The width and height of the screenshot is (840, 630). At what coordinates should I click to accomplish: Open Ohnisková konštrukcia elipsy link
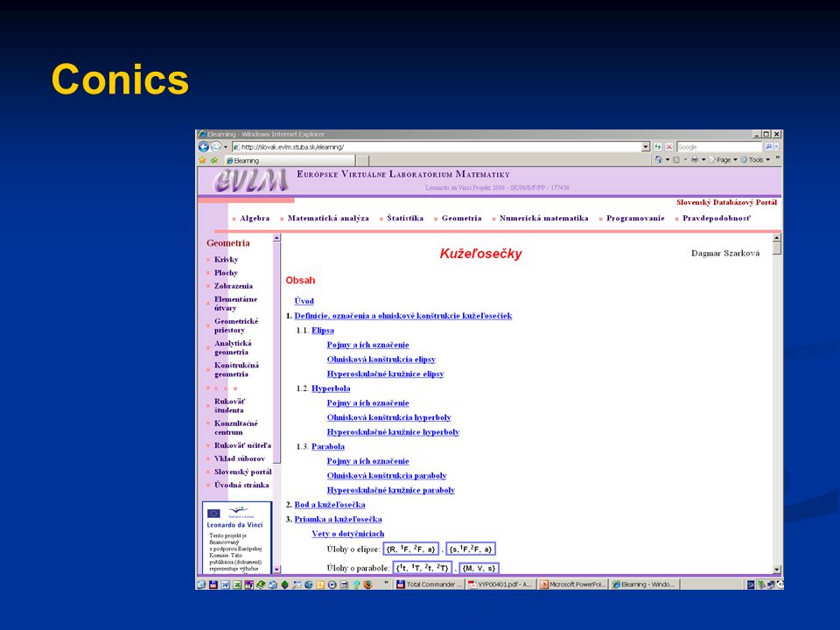tap(381, 360)
